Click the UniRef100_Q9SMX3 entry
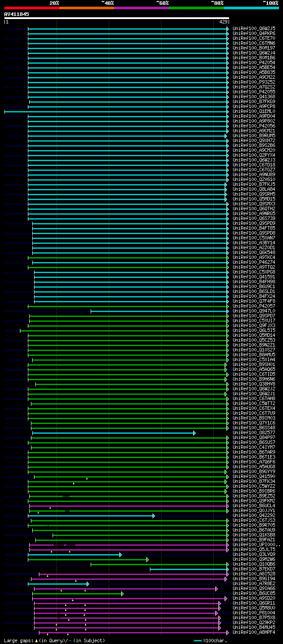 coord(254,204)
